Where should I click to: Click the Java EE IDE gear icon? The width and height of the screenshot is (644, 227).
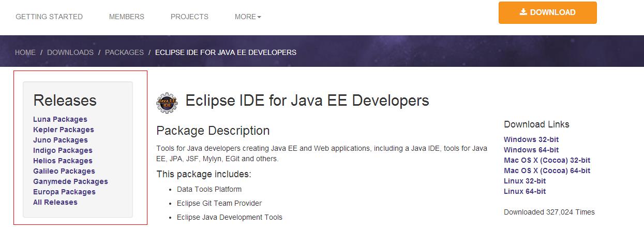click(167, 103)
